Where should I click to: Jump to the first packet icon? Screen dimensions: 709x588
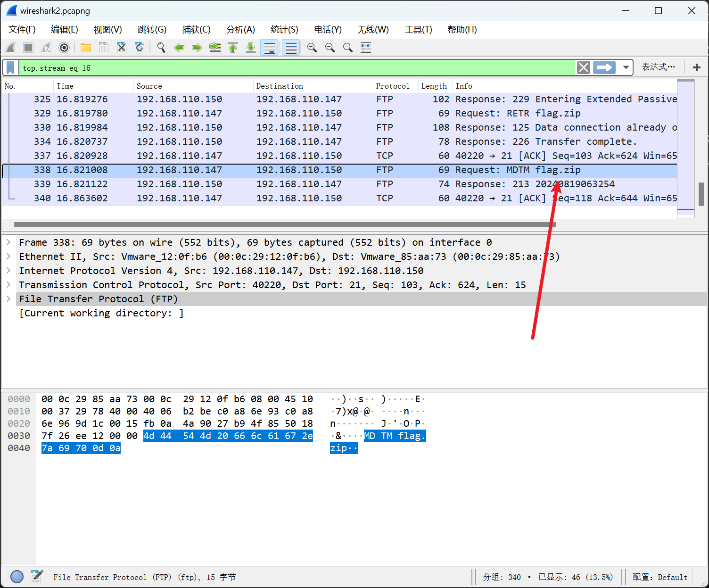tap(233, 48)
